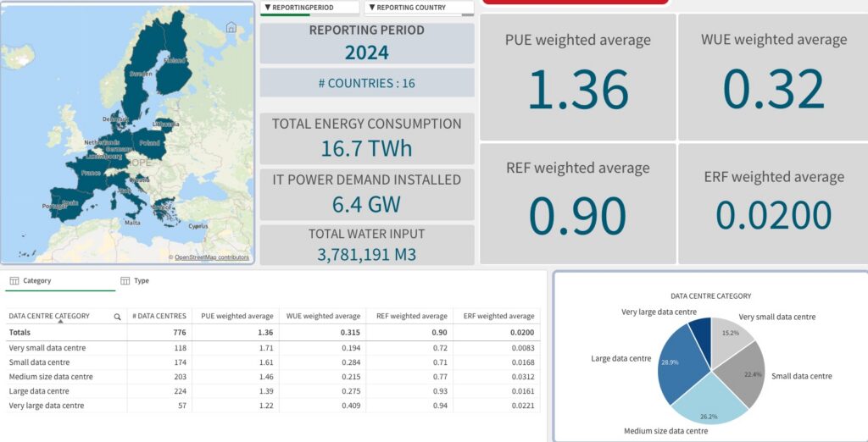Switch to the Type tab
The width and height of the screenshot is (868, 442).
(141, 281)
